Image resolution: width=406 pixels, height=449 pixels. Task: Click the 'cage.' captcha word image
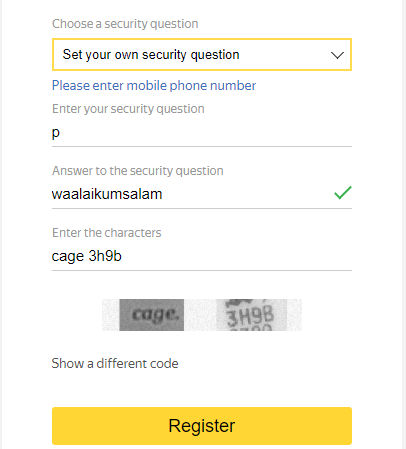[x=152, y=315]
